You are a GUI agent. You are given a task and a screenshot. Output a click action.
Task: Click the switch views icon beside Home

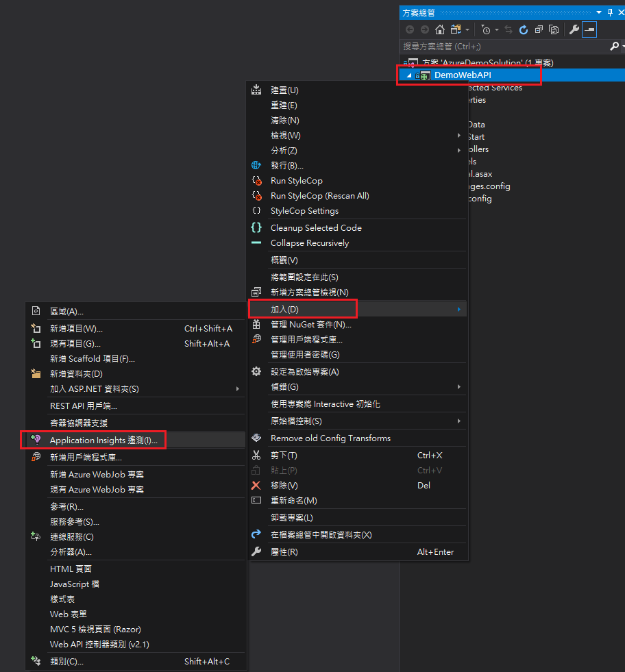pyautogui.click(x=456, y=29)
